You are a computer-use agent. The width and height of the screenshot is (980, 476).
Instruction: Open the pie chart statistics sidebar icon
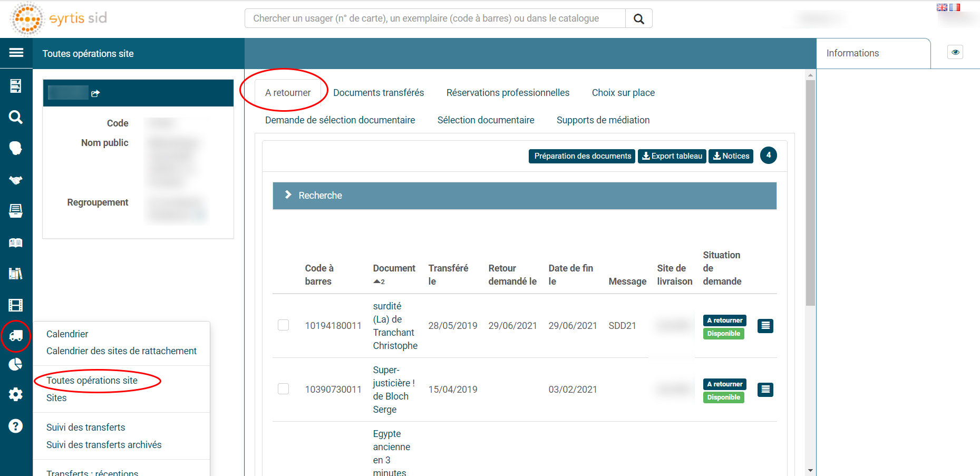tap(16, 364)
